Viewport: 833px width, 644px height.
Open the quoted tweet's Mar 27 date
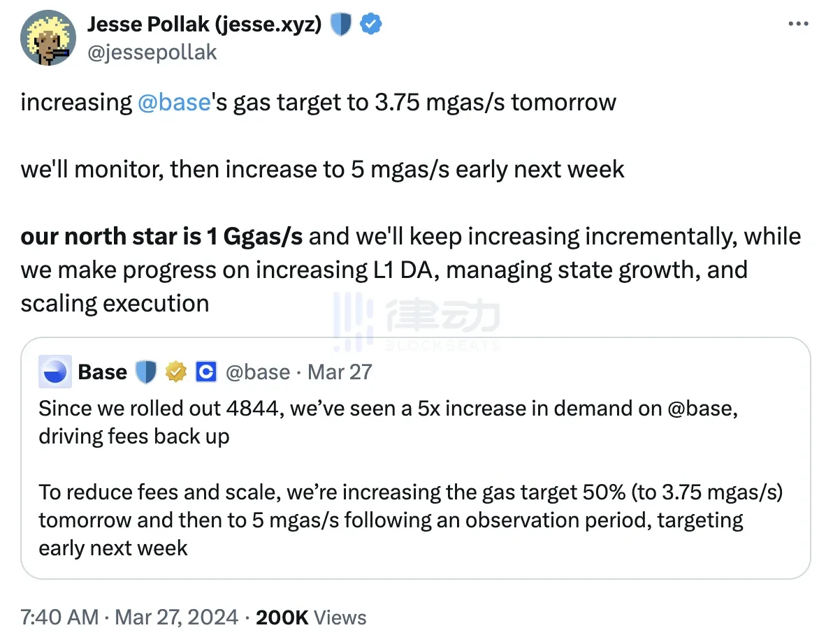click(340, 372)
